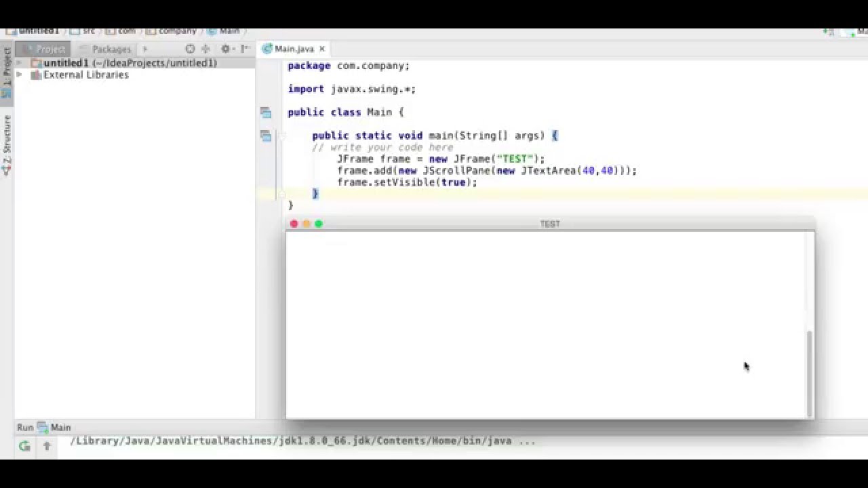Toggle the 1: Project side tool button
Viewport: 868px width, 488px height.
click(x=7, y=73)
